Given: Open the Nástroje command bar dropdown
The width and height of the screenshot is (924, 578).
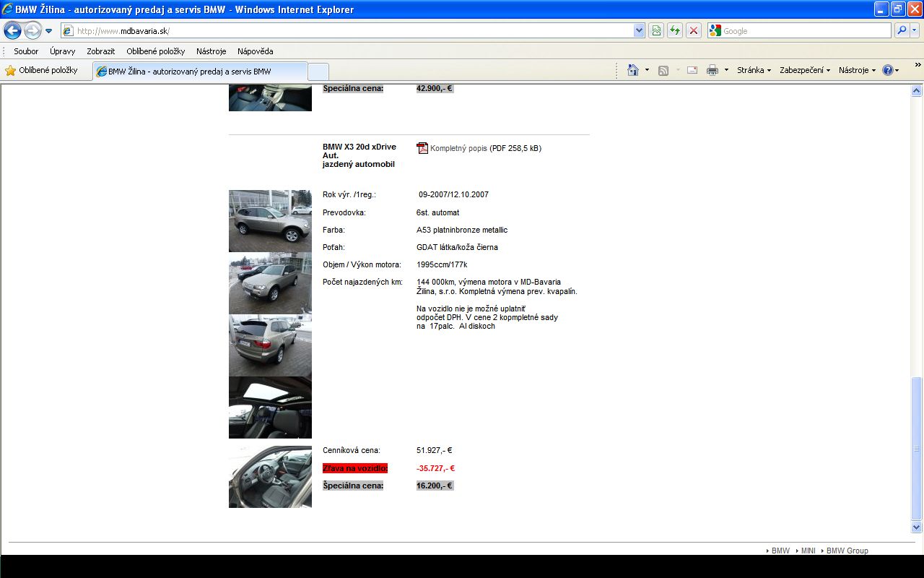Looking at the screenshot, I should [858, 70].
